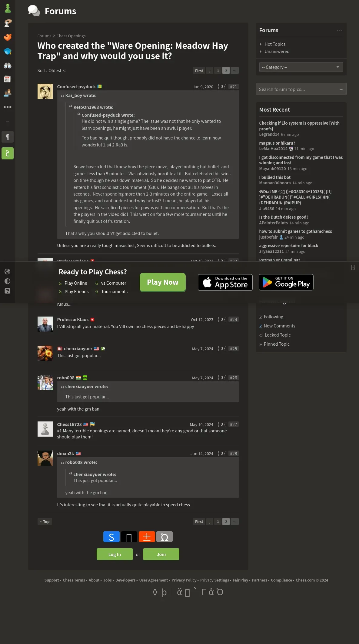Open the Social friends icon
Image resolution: width=359 pixels, height=644 pixels.
(x=8, y=93)
